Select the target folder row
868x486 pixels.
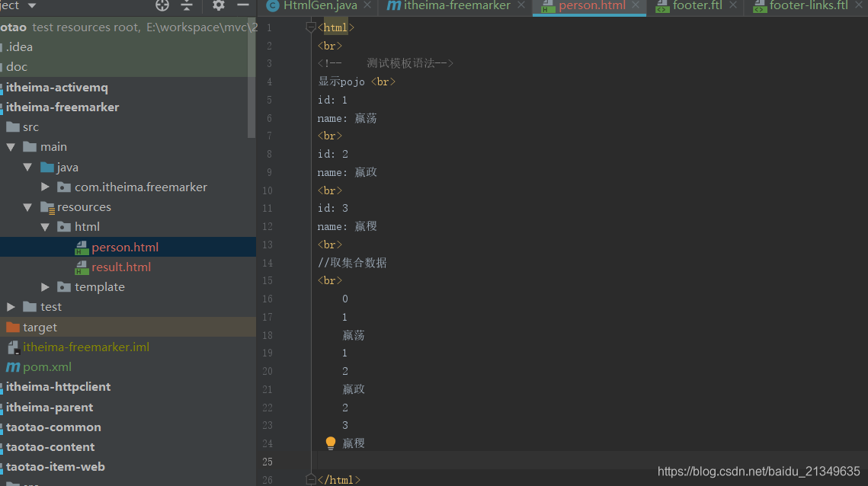click(128, 327)
